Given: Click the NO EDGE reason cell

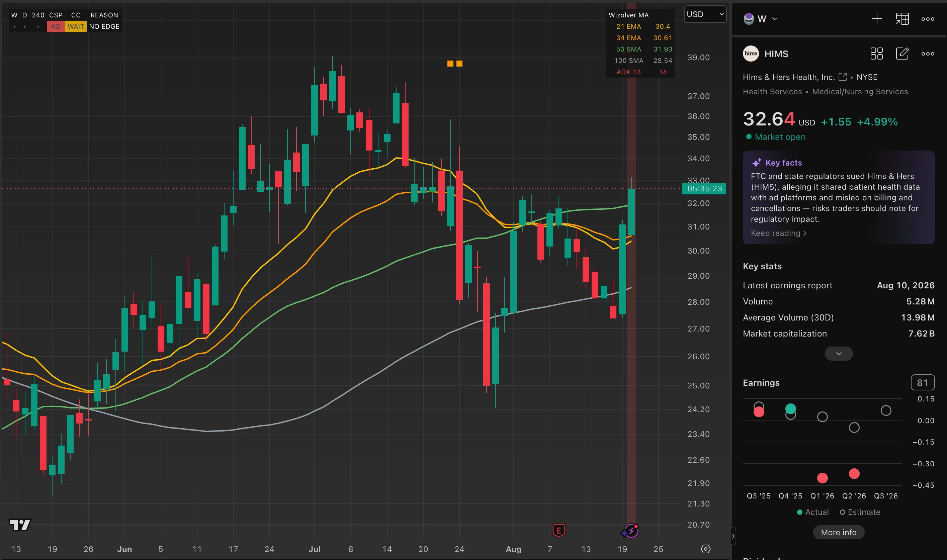Looking at the screenshot, I should pyautogui.click(x=104, y=26).
